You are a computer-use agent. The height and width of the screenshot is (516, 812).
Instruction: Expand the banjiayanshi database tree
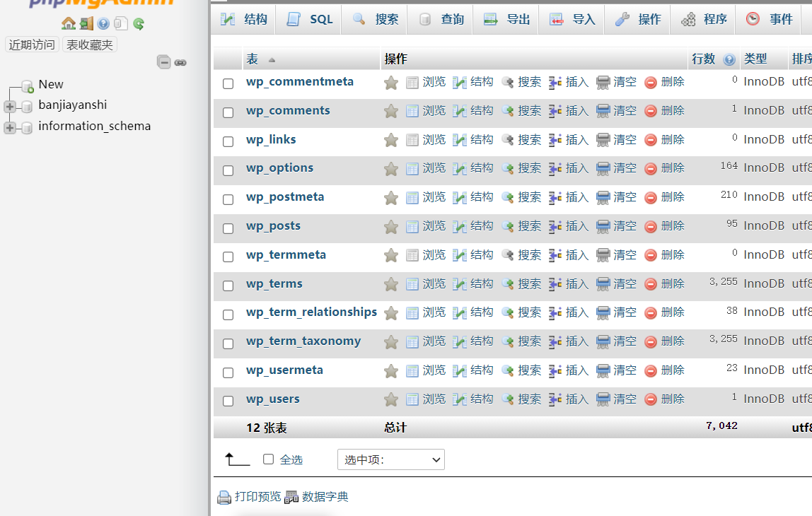10,107
